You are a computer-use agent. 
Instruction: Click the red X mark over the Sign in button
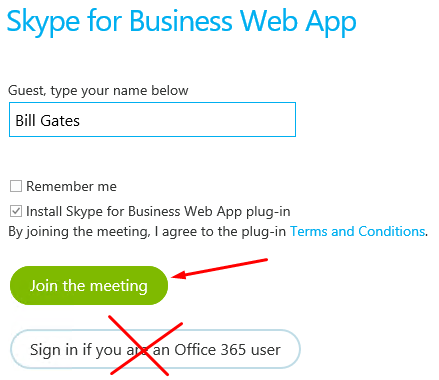(145, 345)
